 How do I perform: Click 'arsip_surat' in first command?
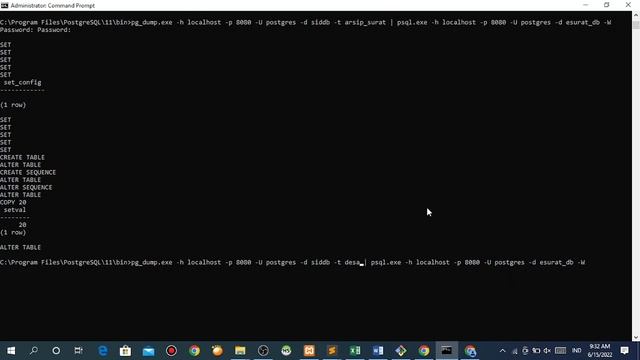[x=365, y=22]
